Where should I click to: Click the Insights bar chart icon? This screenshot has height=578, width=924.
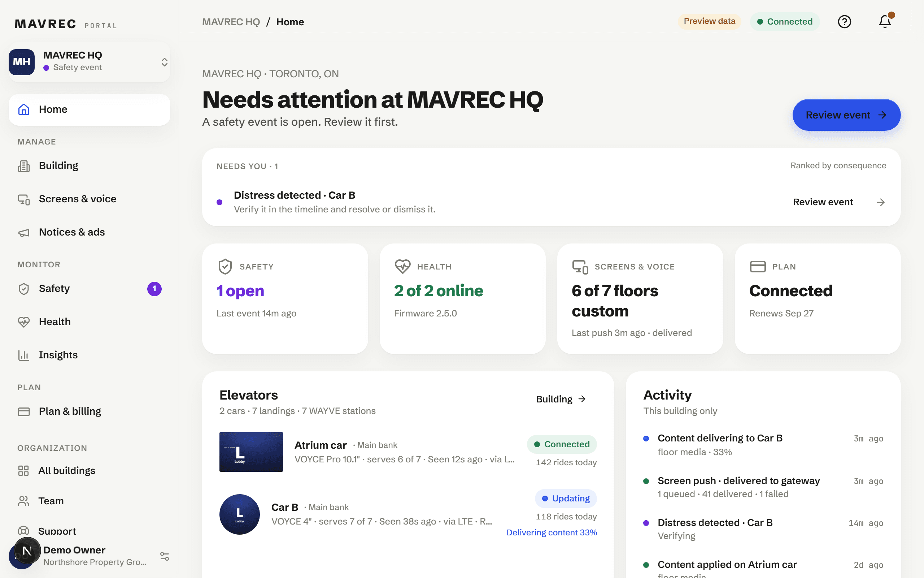tap(24, 355)
